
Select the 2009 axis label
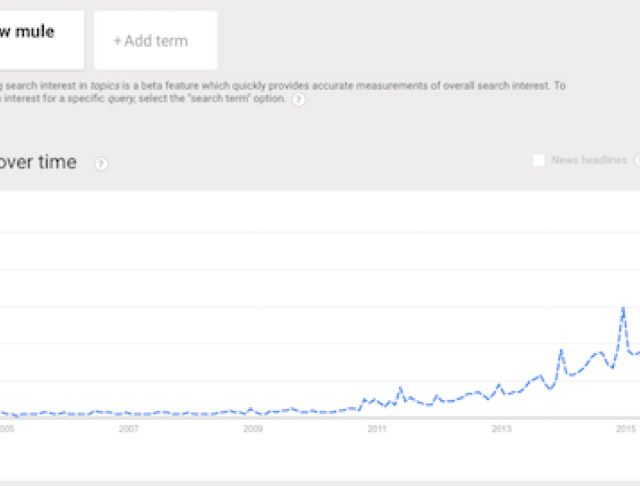coord(252,430)
